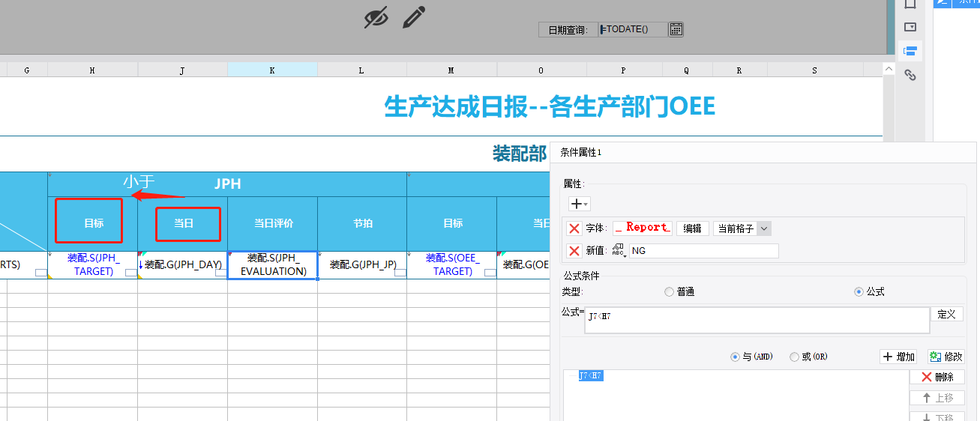This screenshot has width=980, height=421.
Task: Click cell 装配.S(JPH_EVALUATION)
Action: pyautogui.click(x=272, y=264)
